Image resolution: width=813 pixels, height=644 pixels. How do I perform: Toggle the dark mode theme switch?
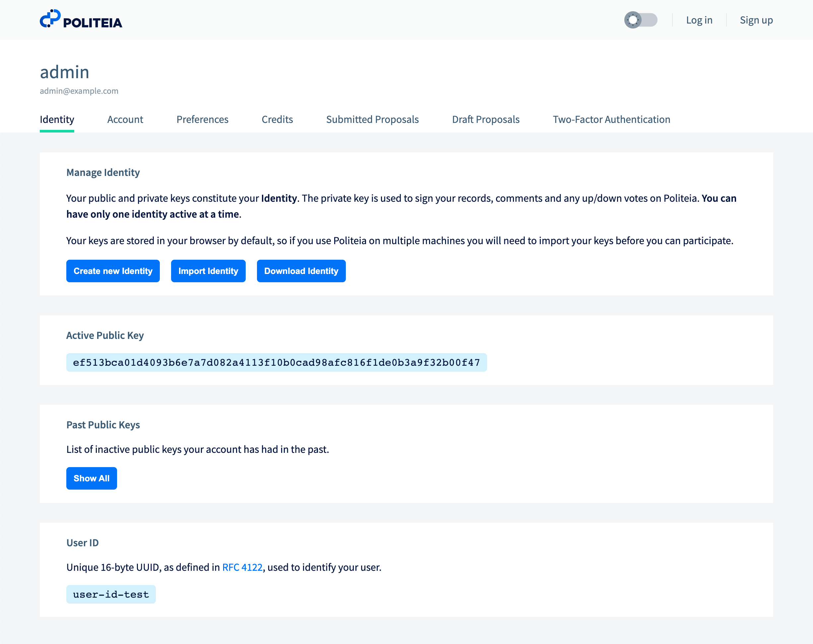(x=640, y=20)
